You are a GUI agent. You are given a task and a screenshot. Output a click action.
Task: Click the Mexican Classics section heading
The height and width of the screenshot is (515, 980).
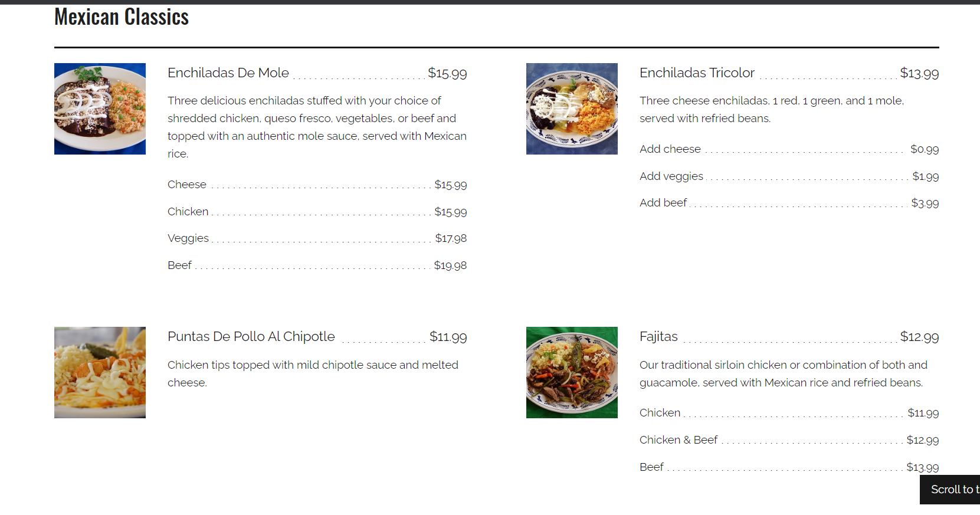122,17
